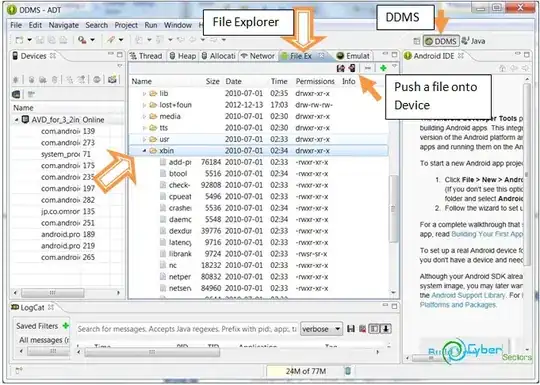Screen dimensions: 540x385
Task: Click the Save Log floppy icon in LogCat
Action: (351, 329)
